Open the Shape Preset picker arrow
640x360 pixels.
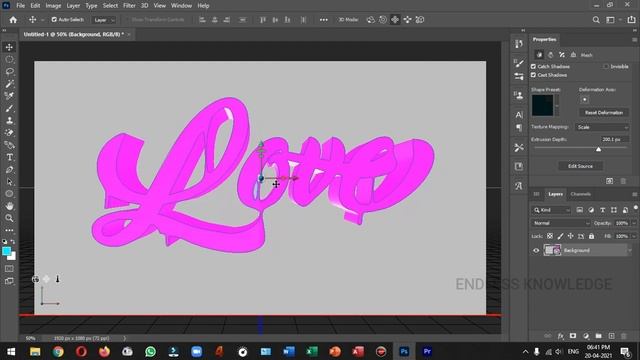click(x=557, y=105)
